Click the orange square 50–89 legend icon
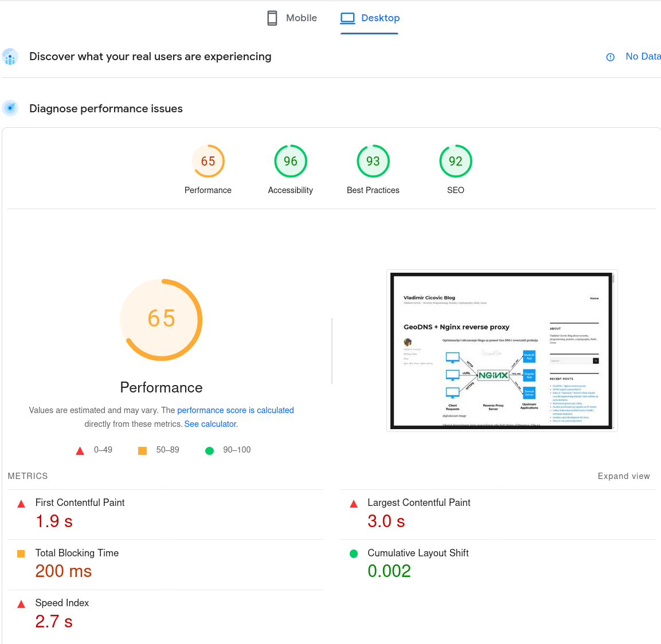Screen dimensions: 661x644 pos(143,451)
